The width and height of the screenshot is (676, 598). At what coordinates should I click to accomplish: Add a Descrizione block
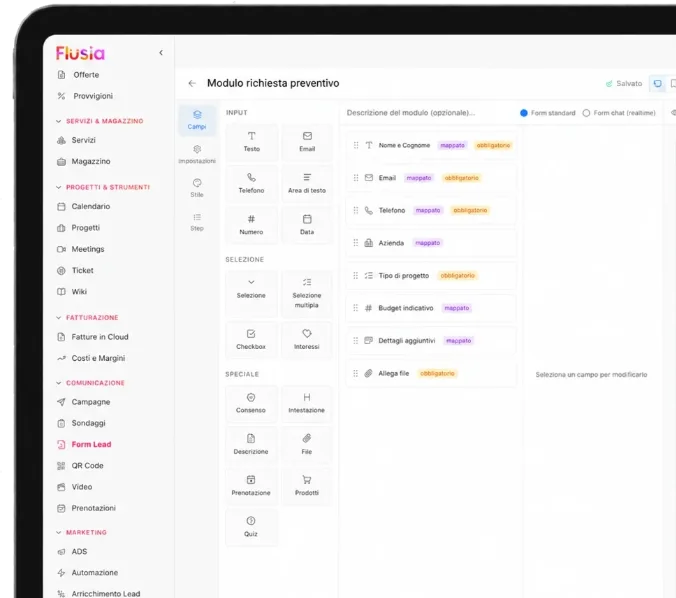pos(251,445)
